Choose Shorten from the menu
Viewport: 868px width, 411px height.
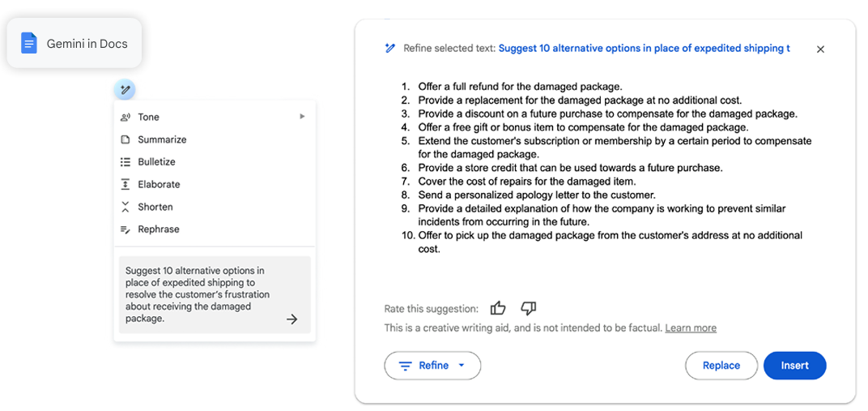(x=155, y=207)
